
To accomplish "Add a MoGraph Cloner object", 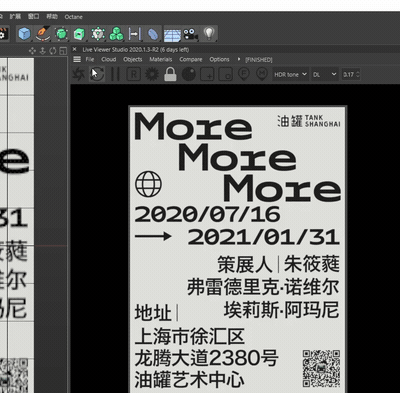I will [116, 34].
